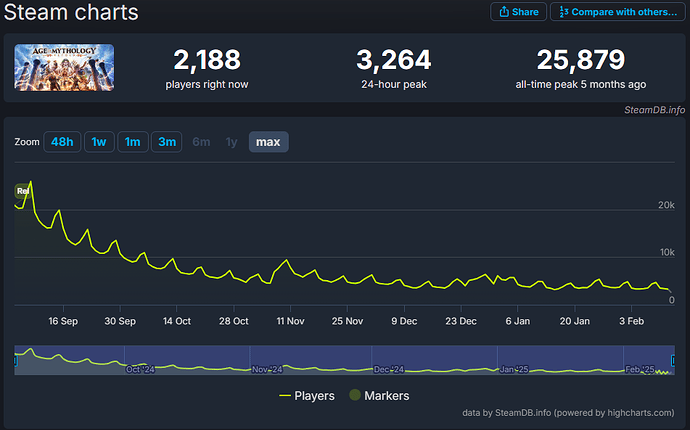This screenshot has height=430, width=690.
Task: Click the Steam charts heading
Action: click(71, 12)
